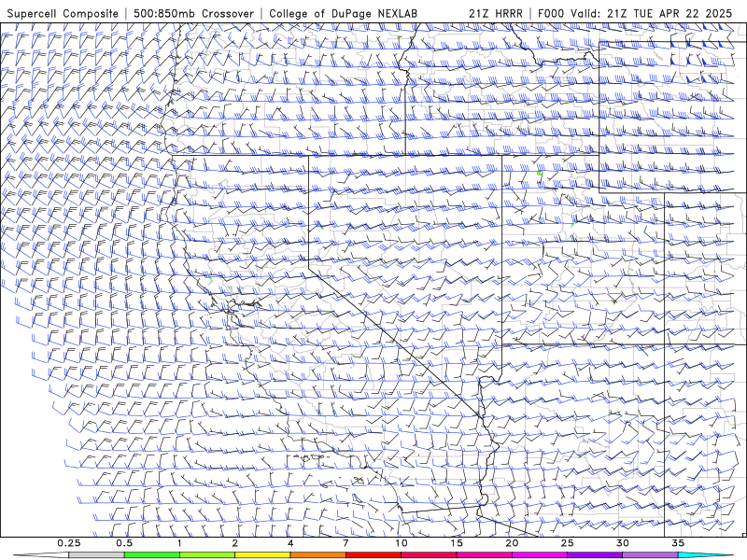The image size is (747, 560).
Task: Click the red swatch between 7 and 10
Action: [373, 555]
